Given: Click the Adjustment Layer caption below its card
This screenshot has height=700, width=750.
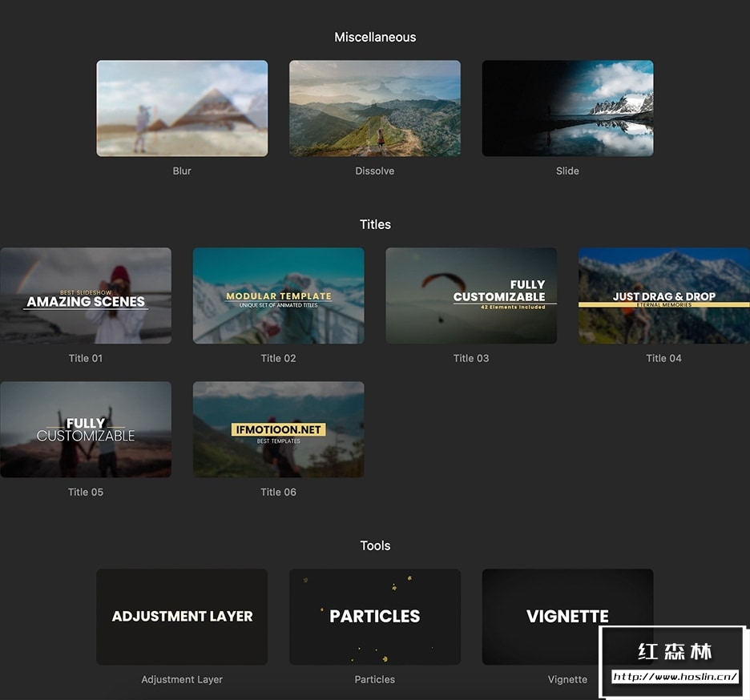Looking at the screenshot, I should click(x=182, y=679).
